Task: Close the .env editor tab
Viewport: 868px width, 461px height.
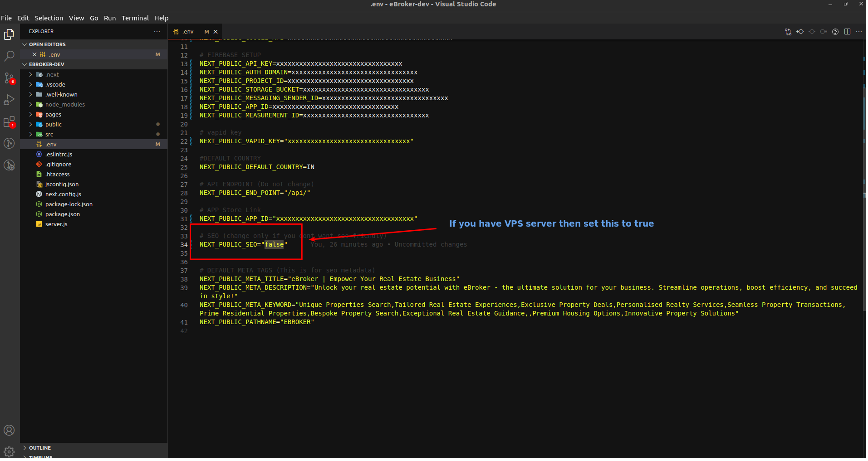Action: point(216,32)
